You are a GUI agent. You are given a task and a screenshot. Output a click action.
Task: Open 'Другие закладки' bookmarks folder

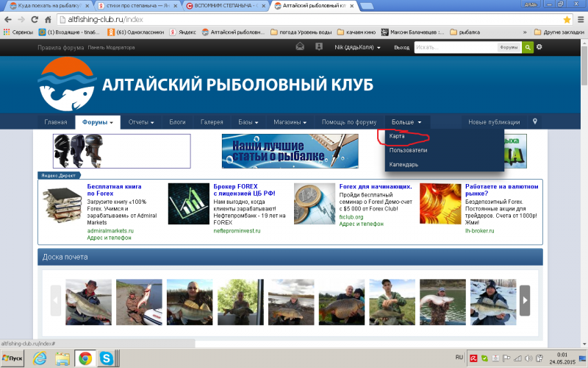pyautogui.click(x=559, y=32)
